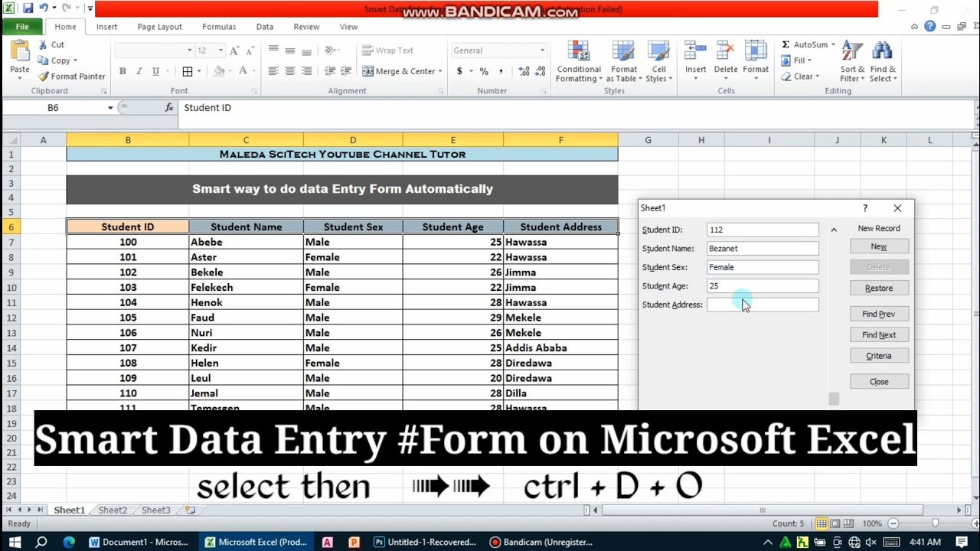
Task: Click the Criteria button
Action: point(879,356)
